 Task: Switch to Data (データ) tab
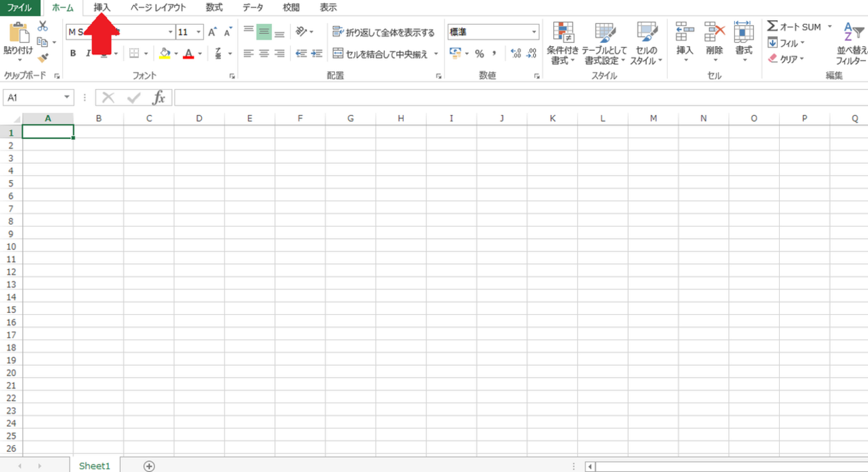253,7
